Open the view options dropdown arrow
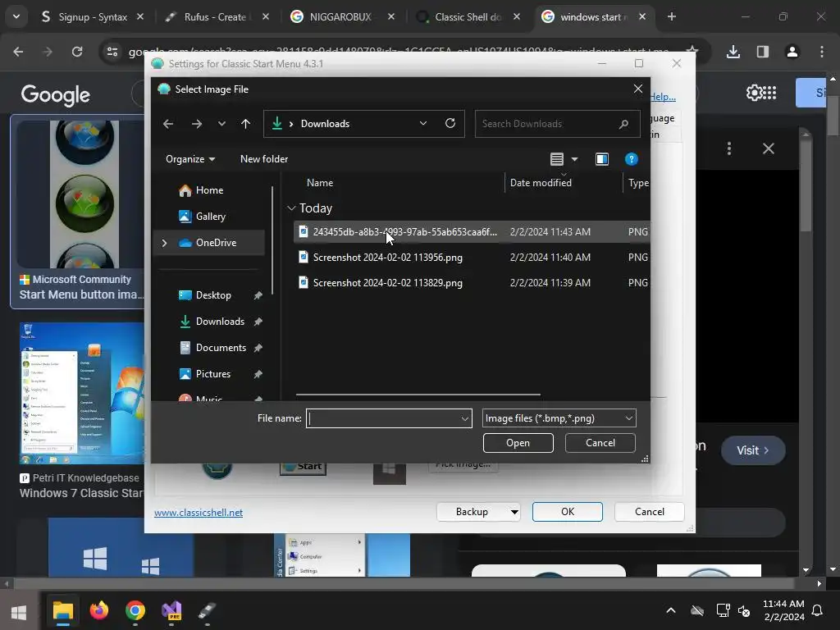This screenshot has height=630, width=840. click(x=575, y=159)
